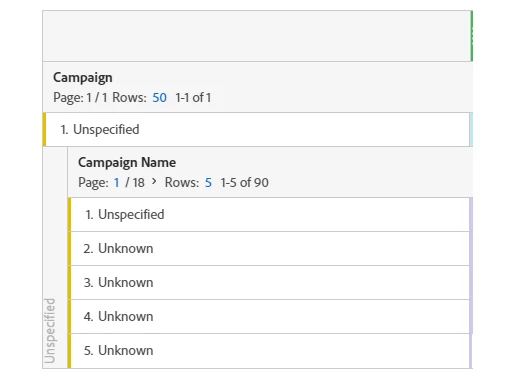The height and width of the screenshot is (379, 517).
Task: Click the vertical Unspecified breakdown label
Action: (x=50, y=331)
